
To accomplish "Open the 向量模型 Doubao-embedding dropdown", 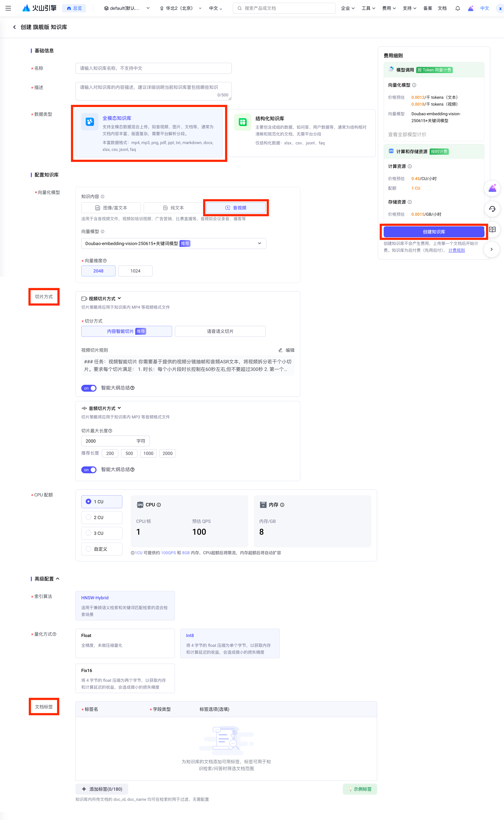I will pyautogui.click(x=173, y=243).
